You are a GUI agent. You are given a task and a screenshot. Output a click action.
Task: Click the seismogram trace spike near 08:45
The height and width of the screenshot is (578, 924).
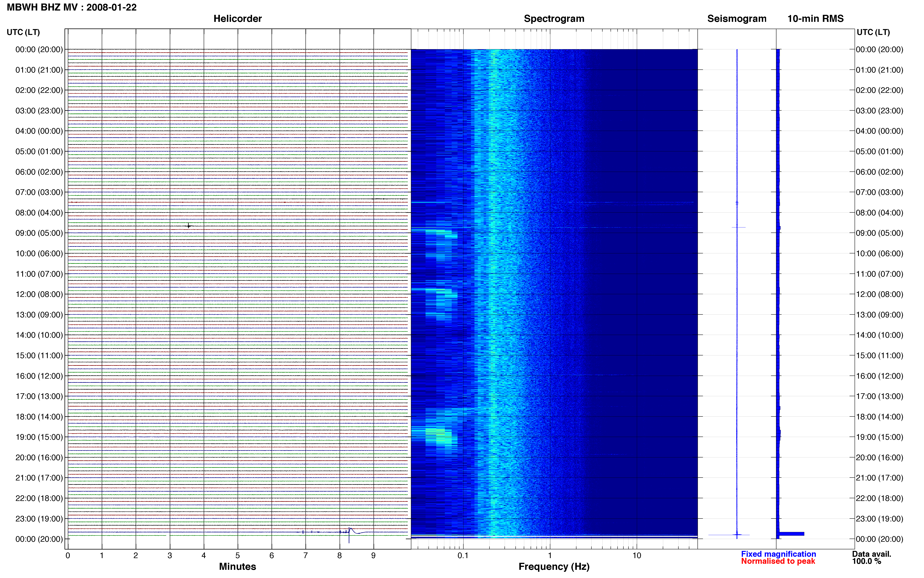738,227
